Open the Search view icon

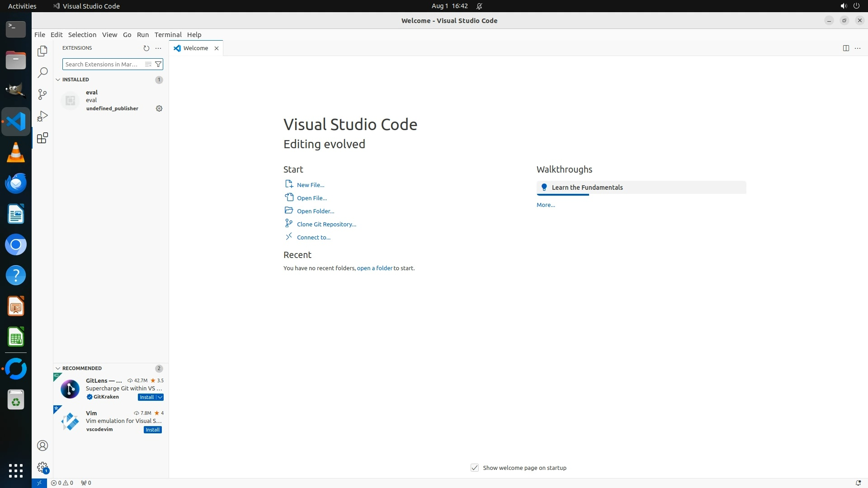[42, 73]
